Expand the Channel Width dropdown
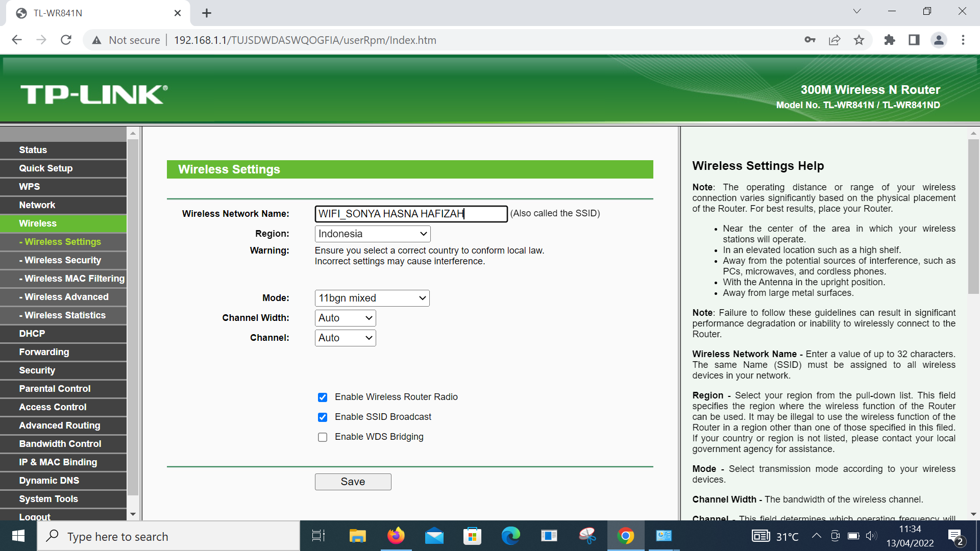The height and width of the screenshot is (551, 980). (345, 318)
